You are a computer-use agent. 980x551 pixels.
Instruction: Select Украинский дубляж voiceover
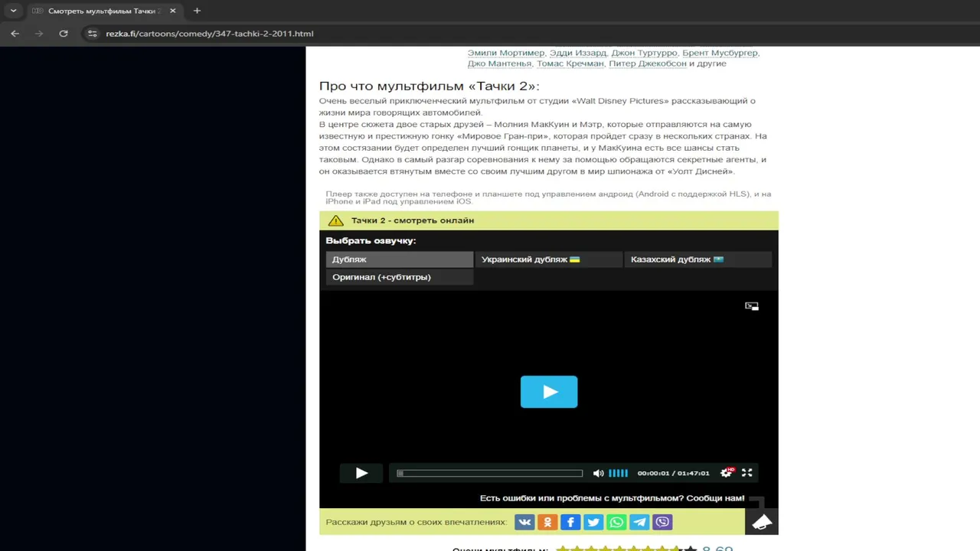pyautogui.click(x=549, y=259)
